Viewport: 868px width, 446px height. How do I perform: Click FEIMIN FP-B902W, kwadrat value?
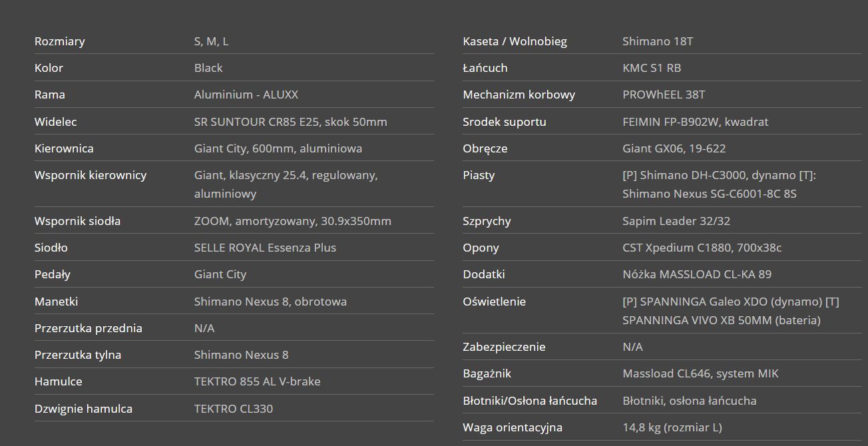[x=695, y=122]
